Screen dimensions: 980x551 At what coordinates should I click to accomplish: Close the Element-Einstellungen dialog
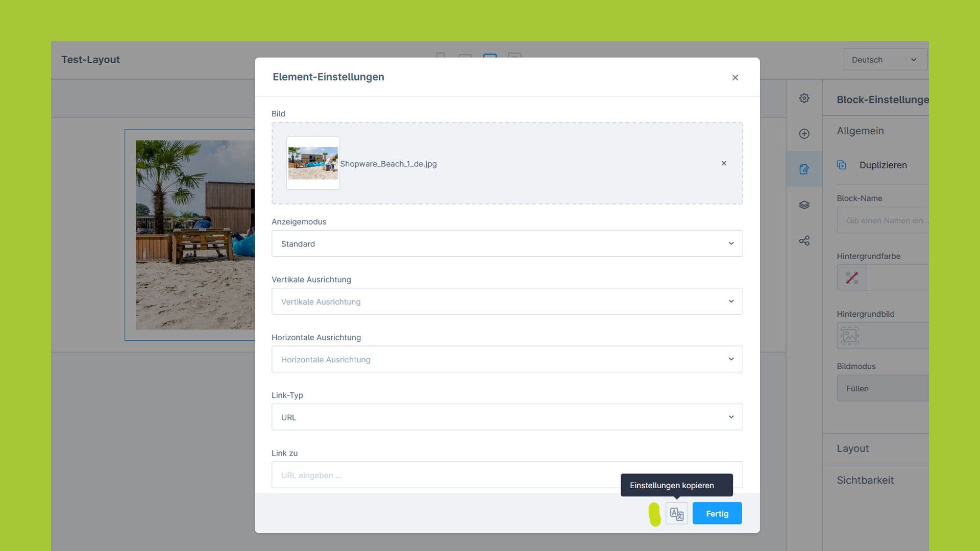pyautogui.click(x=735, y=78)
